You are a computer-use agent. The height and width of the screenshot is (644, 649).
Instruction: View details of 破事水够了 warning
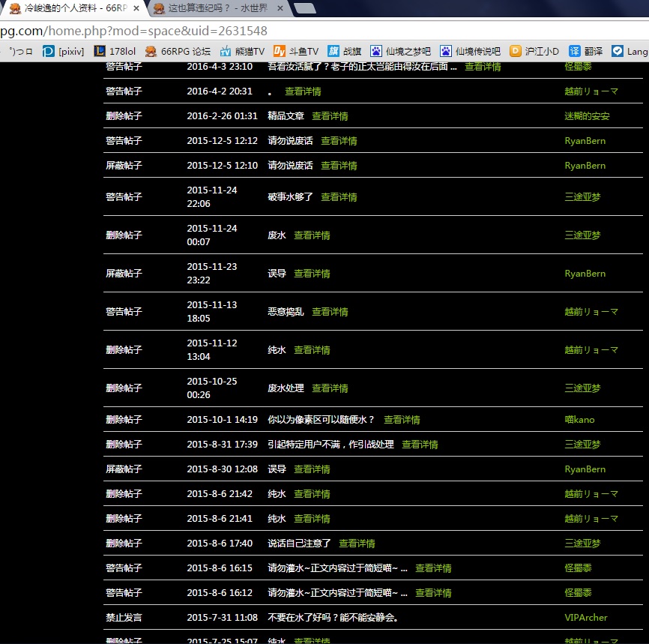[339, 197]
